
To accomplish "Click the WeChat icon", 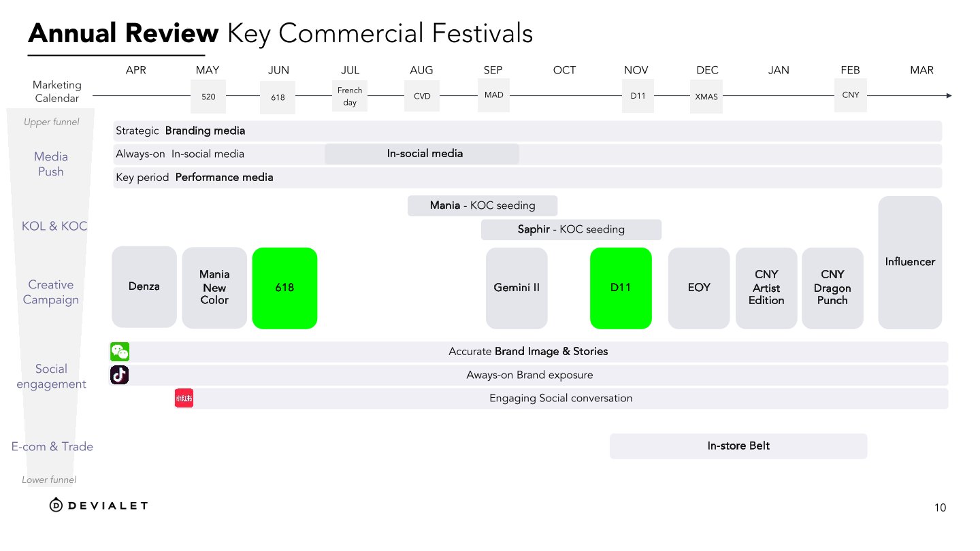I will 120,352.
